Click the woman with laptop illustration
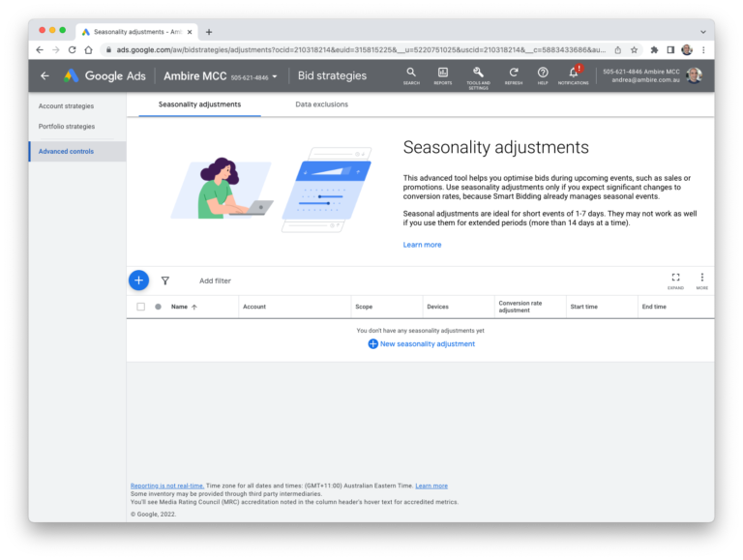Image resolution: width=743 pixels, height=560 pixels. (223, 189)
